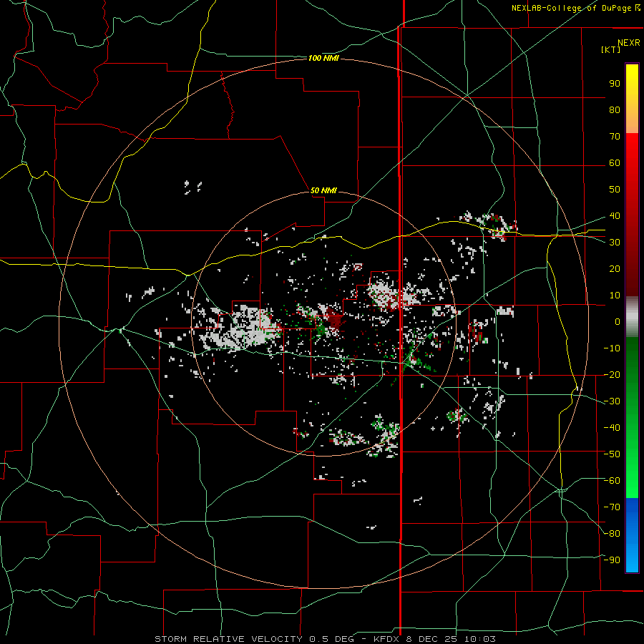
Task: Click the 20 value on the velocity scale
Action: click(x=615, y=269)
